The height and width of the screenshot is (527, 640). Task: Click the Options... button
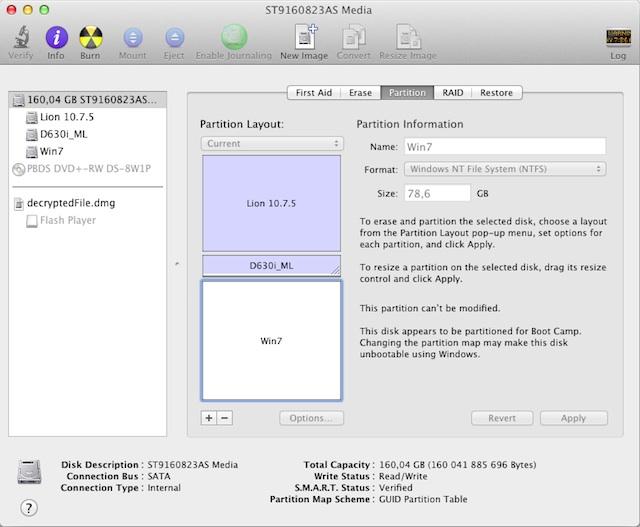[311, 418]
